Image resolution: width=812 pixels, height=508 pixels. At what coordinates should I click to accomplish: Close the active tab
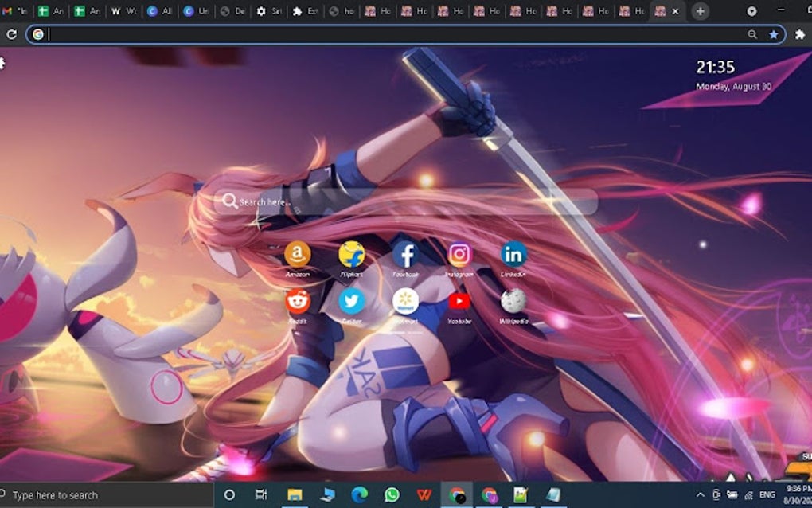pyautogui.click(x=675, y=11)
